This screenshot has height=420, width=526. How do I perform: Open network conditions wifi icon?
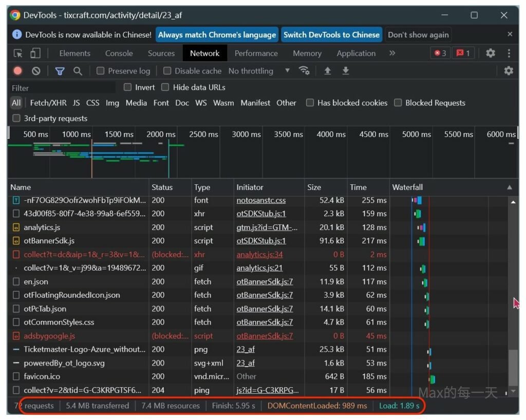point(304,71)
